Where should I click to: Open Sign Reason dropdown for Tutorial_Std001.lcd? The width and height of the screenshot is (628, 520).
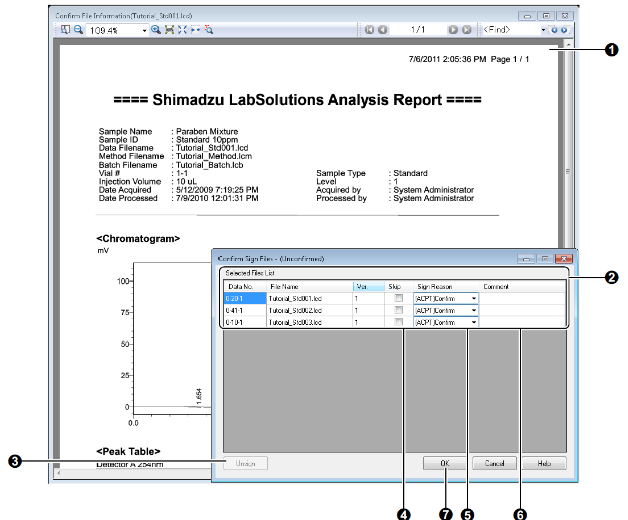(474, 298)
